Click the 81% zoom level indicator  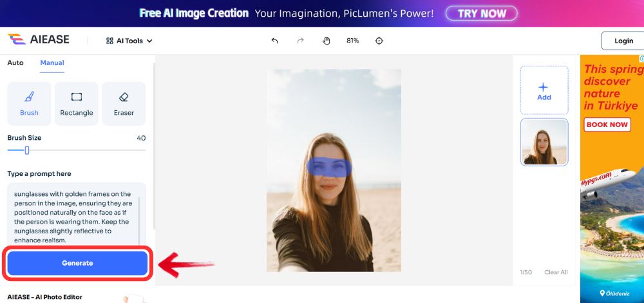pyautogui.click(x=352, y=41)
